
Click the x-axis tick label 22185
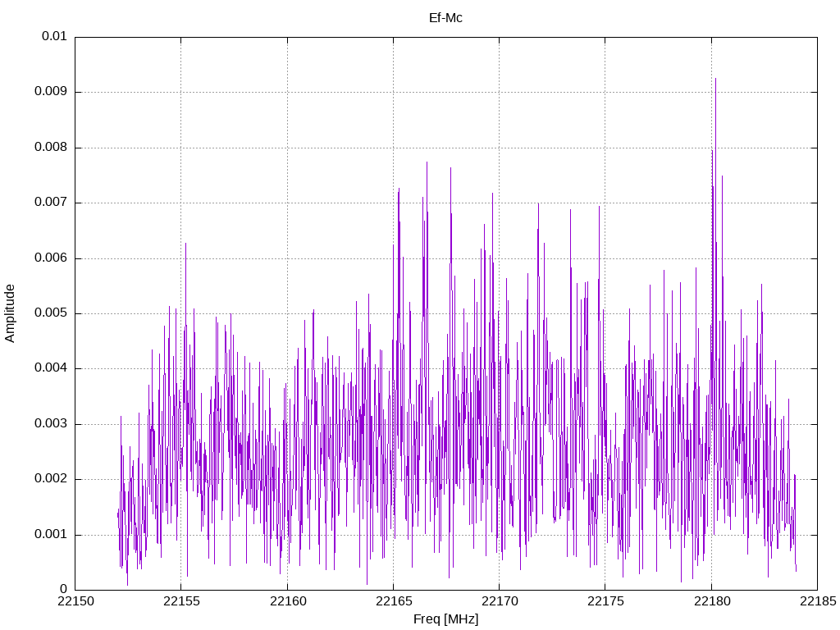[x=818, y=601]
